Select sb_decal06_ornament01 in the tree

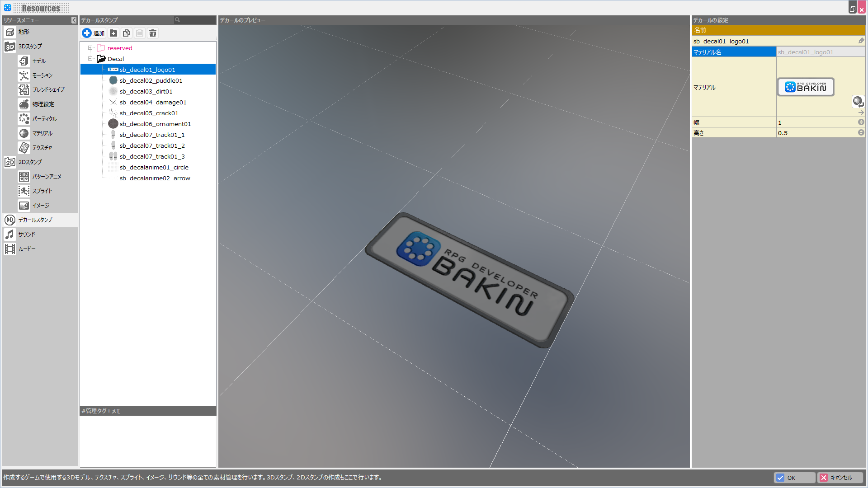[x=155, y=124]
